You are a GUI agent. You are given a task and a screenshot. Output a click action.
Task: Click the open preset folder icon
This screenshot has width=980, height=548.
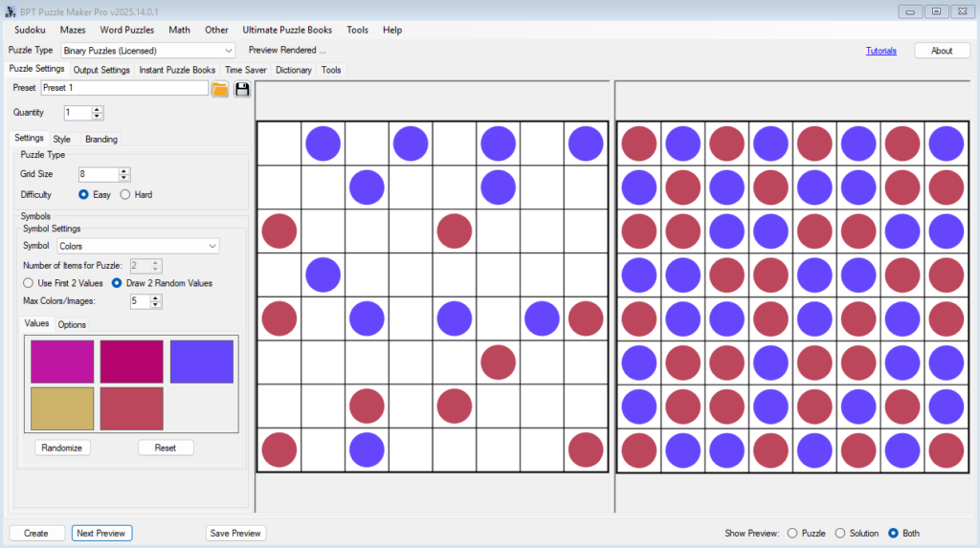(x=220, y=89)
